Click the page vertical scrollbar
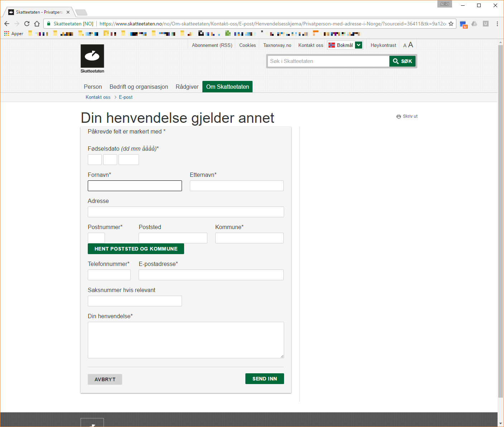Viewport: 504px width, 427px height. 500,215
